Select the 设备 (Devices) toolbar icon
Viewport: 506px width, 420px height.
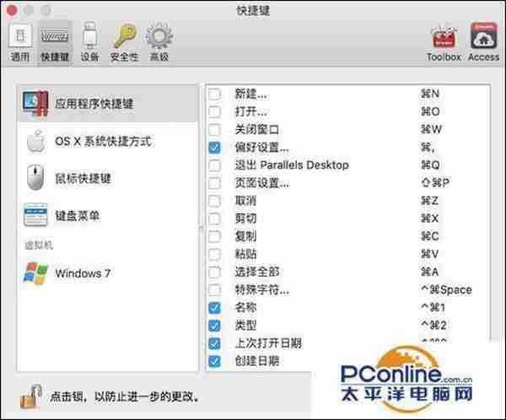point(89,42)
